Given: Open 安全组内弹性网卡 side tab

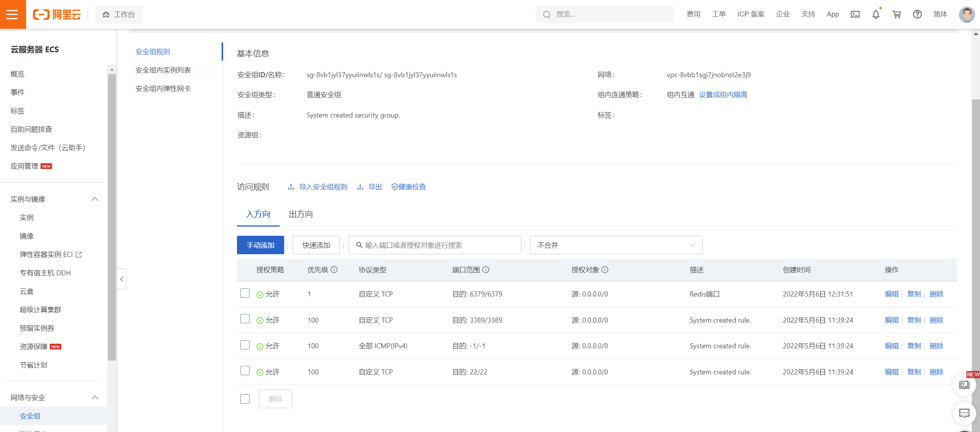Looking at the screenshot, I should pos(163,88).
